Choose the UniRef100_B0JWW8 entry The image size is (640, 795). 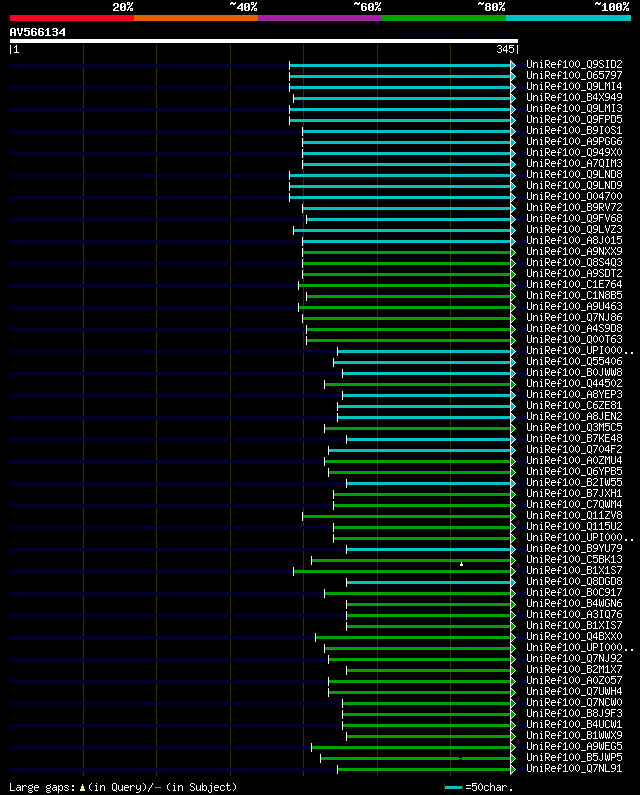click(574, 373)
